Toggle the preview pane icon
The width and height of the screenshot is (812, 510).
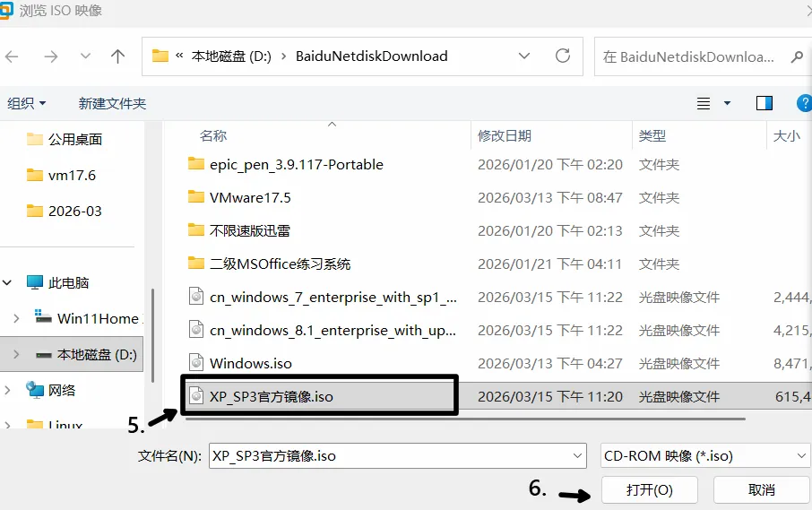[764, 104]
